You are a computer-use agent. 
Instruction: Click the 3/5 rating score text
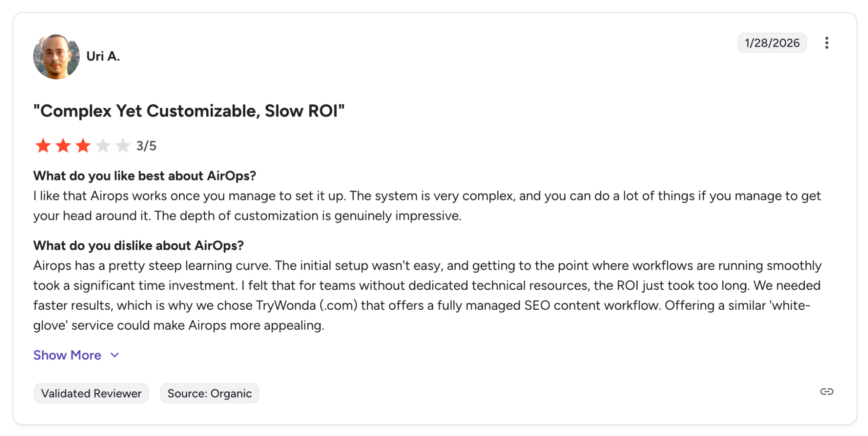(x=146, y=146)
